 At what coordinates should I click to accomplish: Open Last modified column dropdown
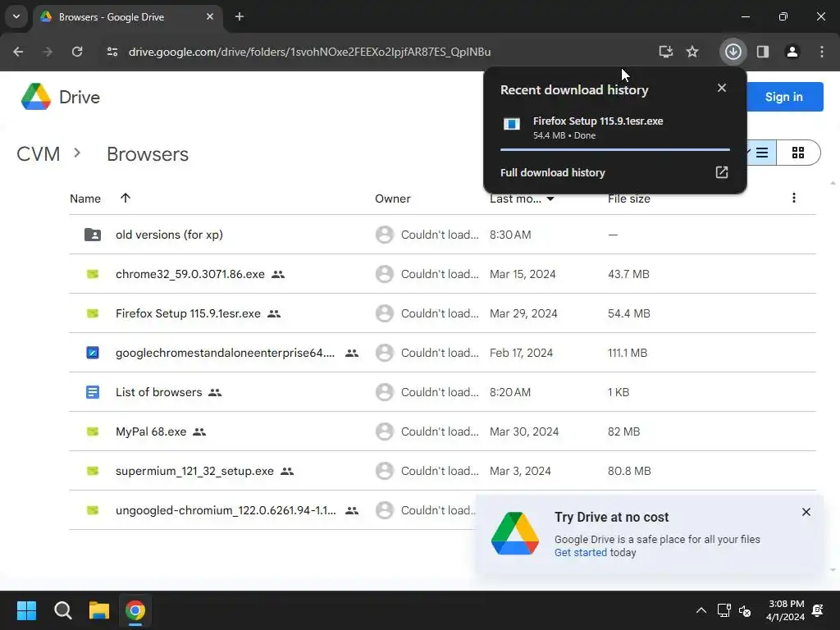coord(550,199)
